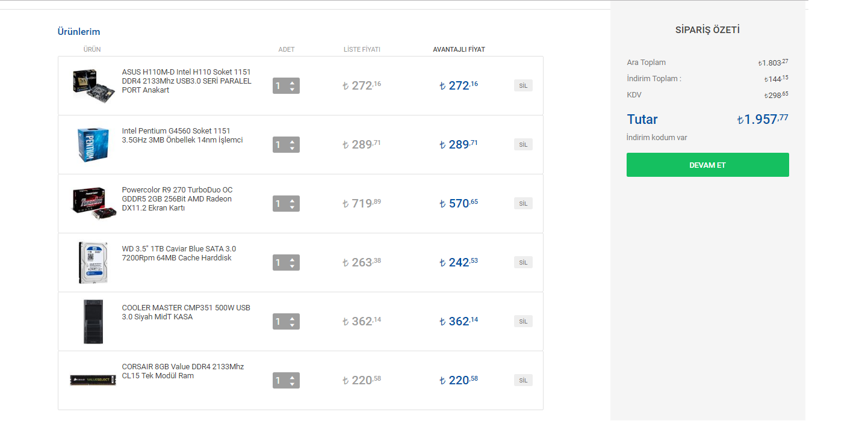Click the blue Pentium price 289,71
The height and width of the screenshot is (427, 868).
[459, 144]
